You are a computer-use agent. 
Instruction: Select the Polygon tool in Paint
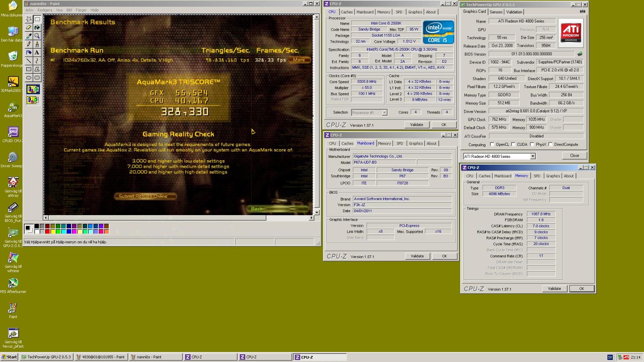[37, 69]
